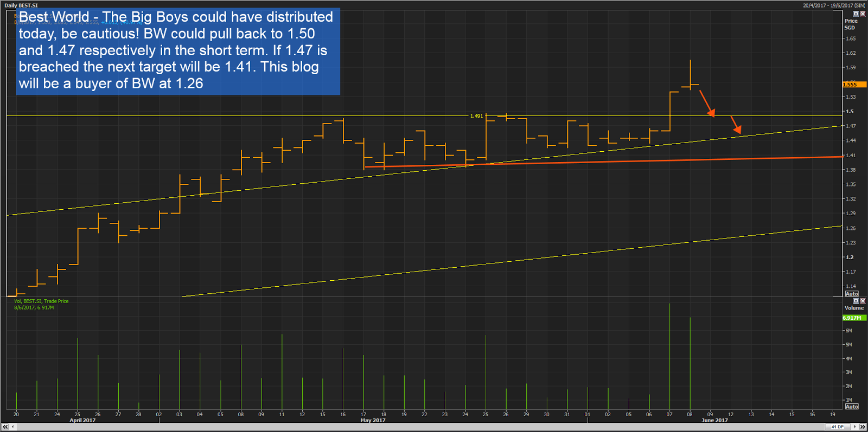The width and height of the screenshot is (868, 432).
Task: Click the 1.2 price axis tick
Action: (x=850, y=257)
